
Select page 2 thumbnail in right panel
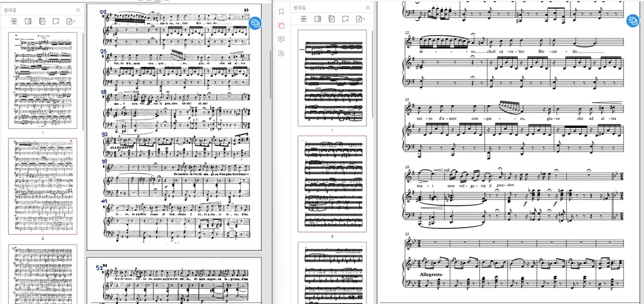332,183
